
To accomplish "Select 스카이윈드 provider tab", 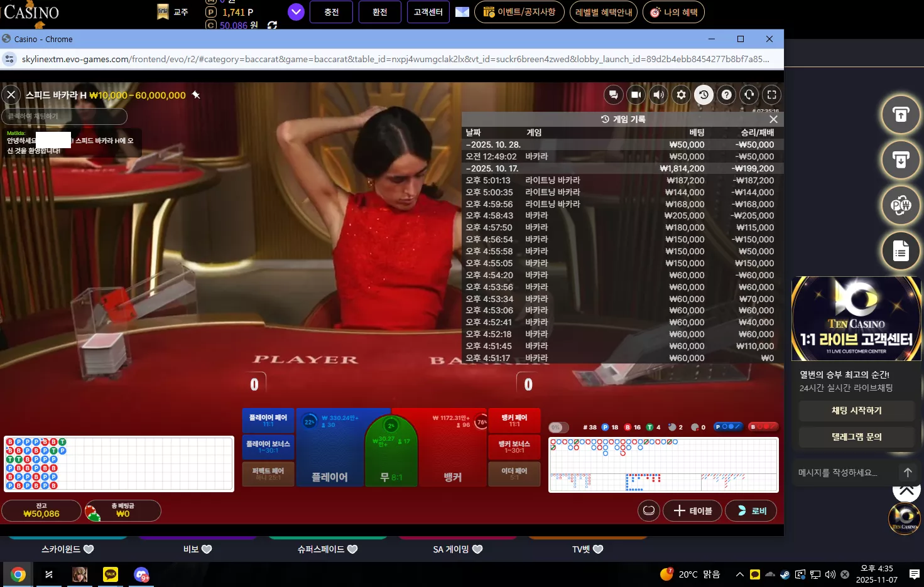I will coord(67,549).
